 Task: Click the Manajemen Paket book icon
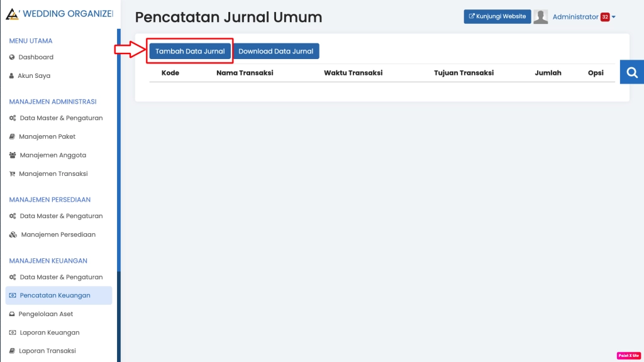13,136
